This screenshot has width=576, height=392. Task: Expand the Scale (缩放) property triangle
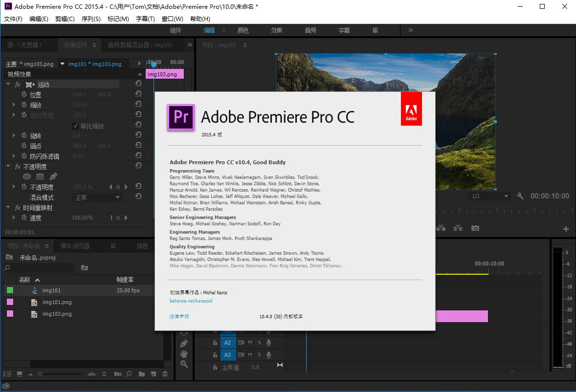[14, 105]
